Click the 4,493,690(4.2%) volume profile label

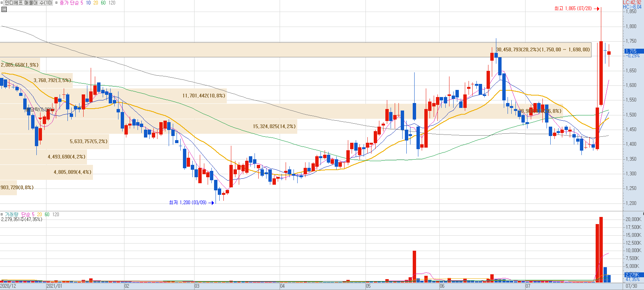67,157
